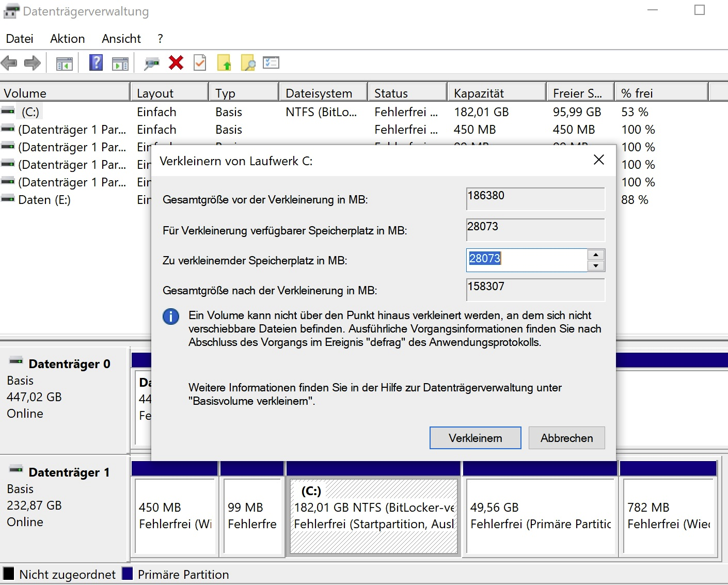Click the Disk Management title bar icon

click(x=11, y=11)
